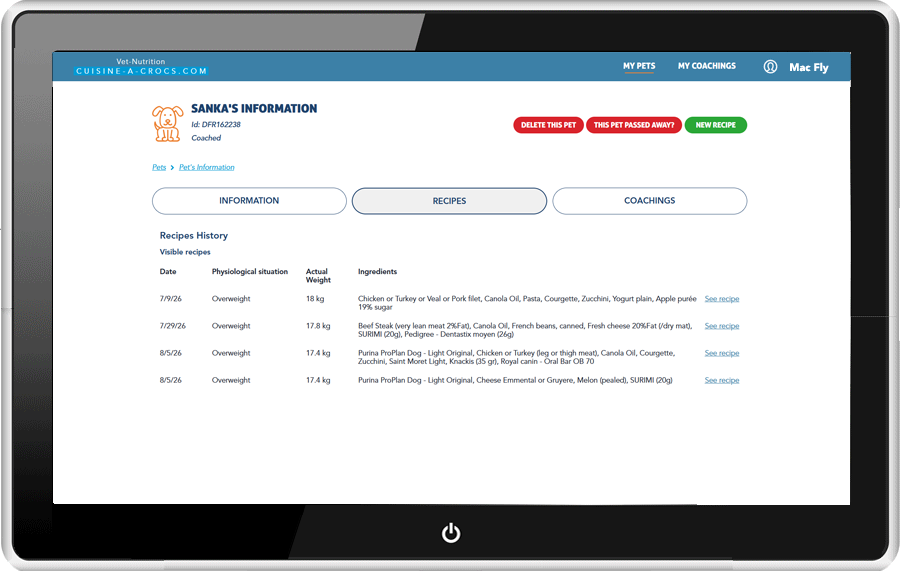
Task: Click the Beef Steak ingredients text
Action: 525,330
